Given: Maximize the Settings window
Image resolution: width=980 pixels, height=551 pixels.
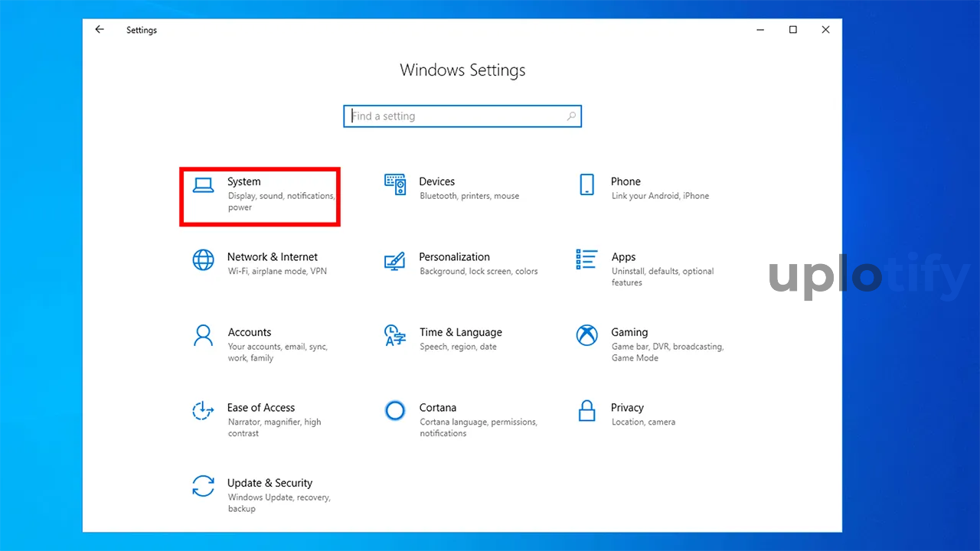Looking at the screenshot, I should pos(793,30).
